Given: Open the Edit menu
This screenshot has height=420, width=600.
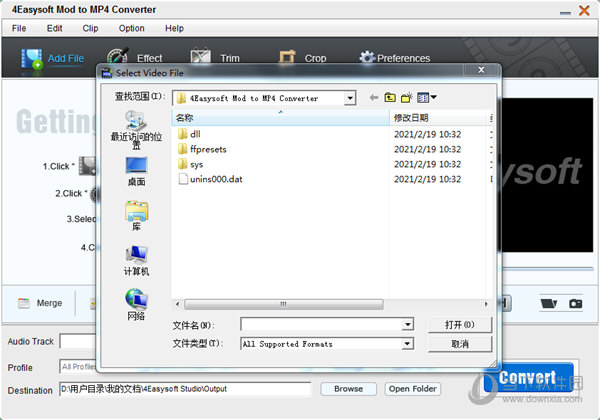Looking at the screenshot, I should pos(54,28).
